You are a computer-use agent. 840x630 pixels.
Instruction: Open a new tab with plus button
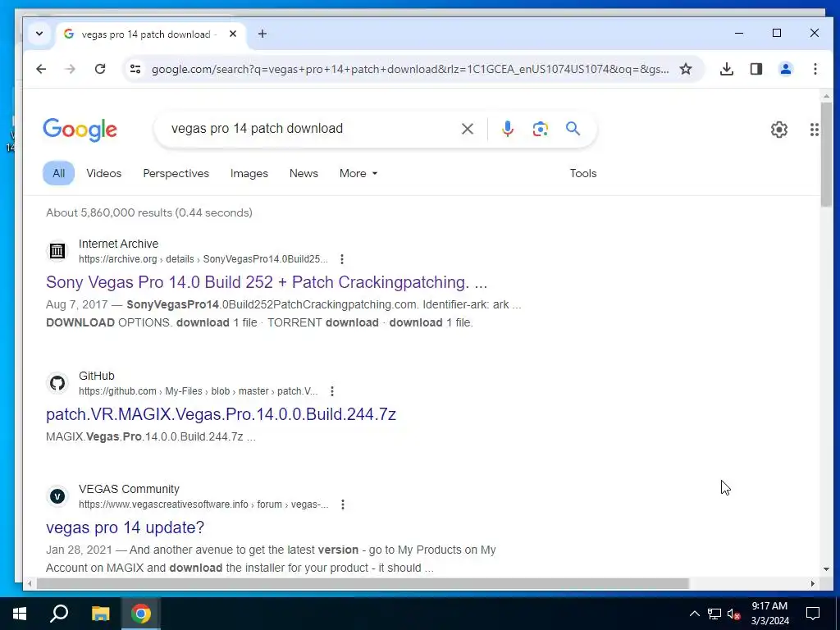click(x=262, y=34)
